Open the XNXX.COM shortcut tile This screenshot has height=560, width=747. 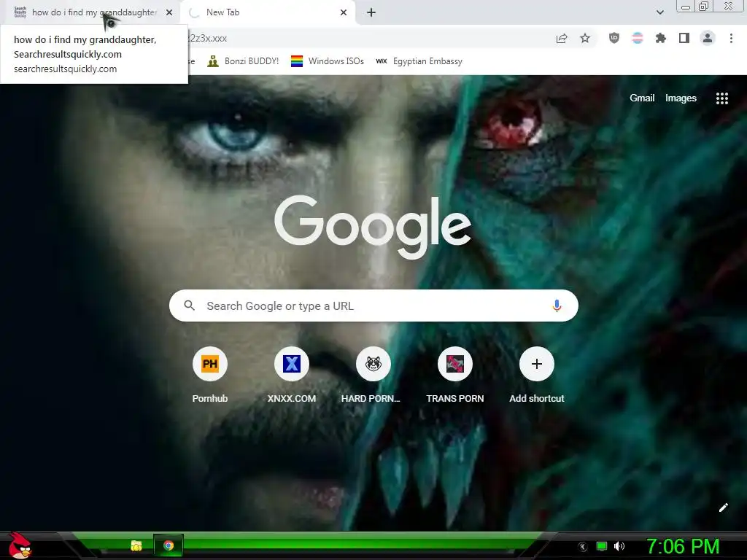(x=292, y=376)
